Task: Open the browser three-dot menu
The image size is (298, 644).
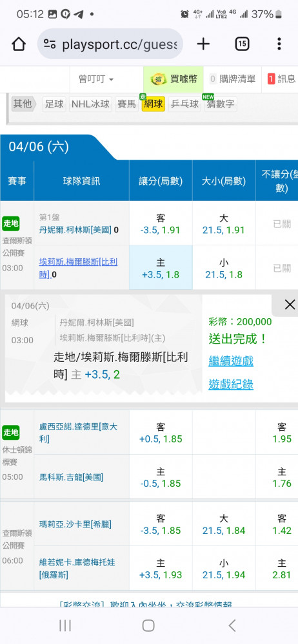Action: click(279, 44)
